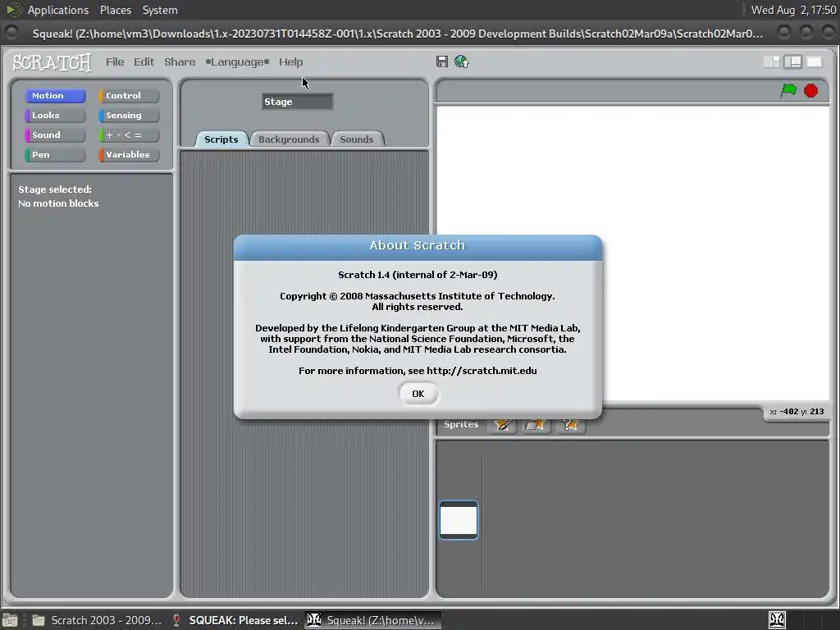The width and height of the screenshot is (840, 630).
Task: Select the Motion blocks category
Action: [55, 95]
